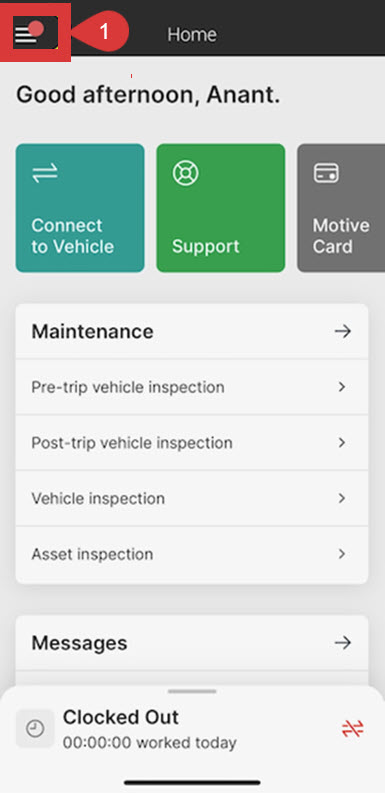
Task: Tap the clock icon beside Clocked Out
Action: [35, 729]
